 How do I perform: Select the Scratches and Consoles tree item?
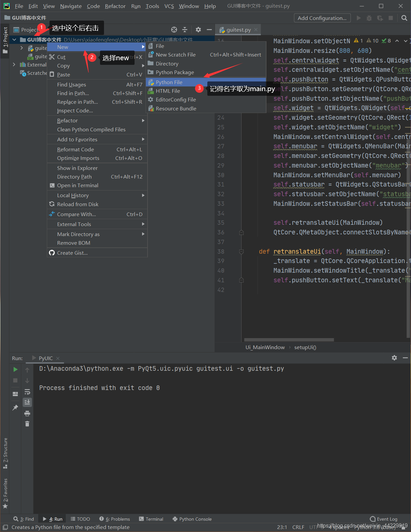pos(33,73)
